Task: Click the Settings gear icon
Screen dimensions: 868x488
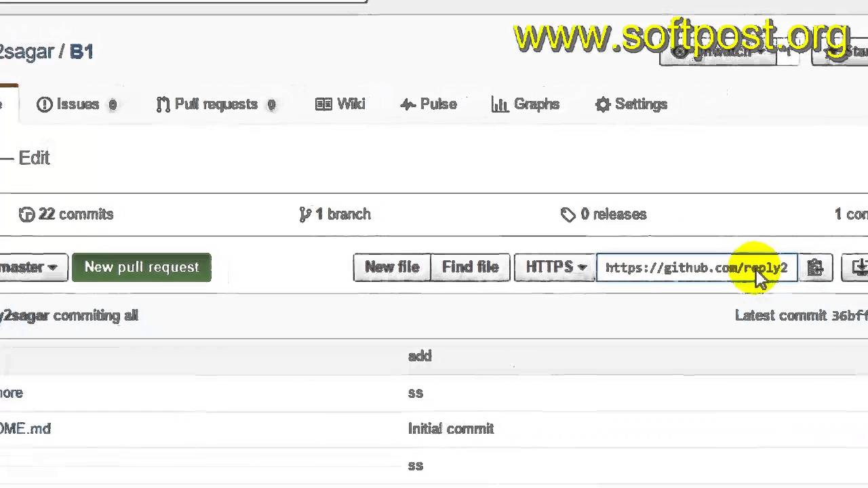Action: coord(603,104)
